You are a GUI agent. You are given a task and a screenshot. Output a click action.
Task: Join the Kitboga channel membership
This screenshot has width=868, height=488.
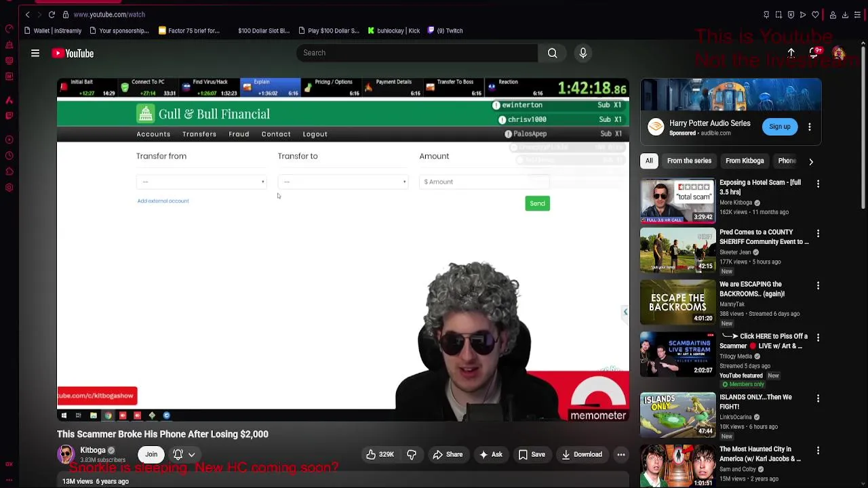click(x=151, y=455)
